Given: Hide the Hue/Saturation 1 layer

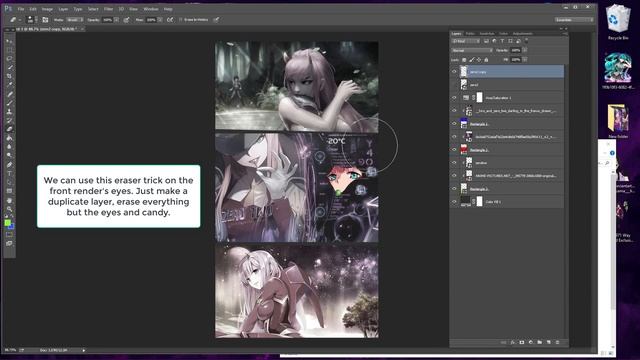Looking at the screenshot, I should [x=454, y=98].
